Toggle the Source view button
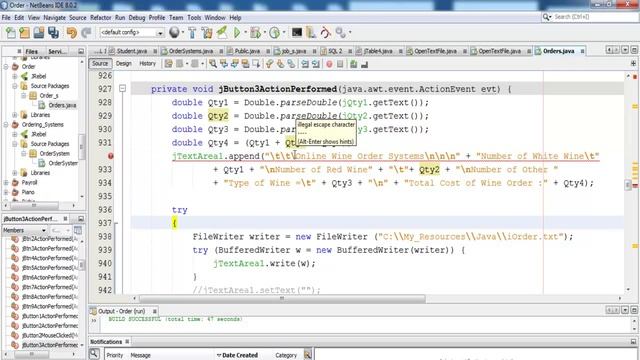The height and width of the screenshot is (360, 640). point(100,64)
